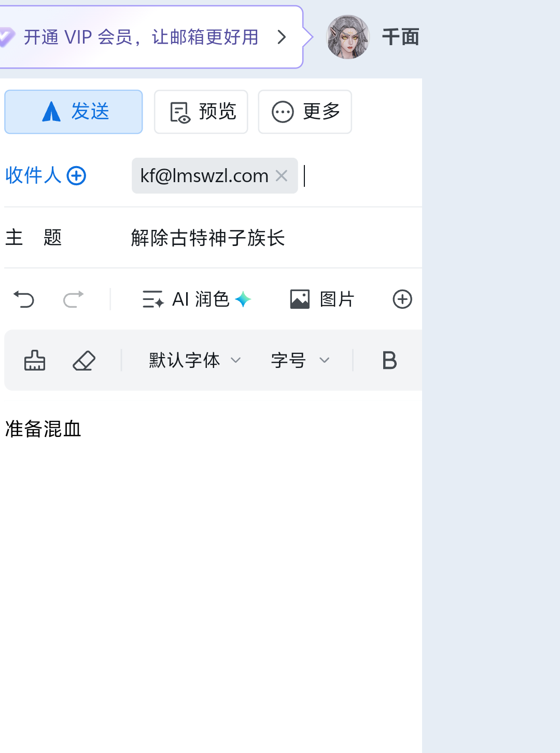
Task: Click the arrow on the VIP banner
Action: click(282, 37)
